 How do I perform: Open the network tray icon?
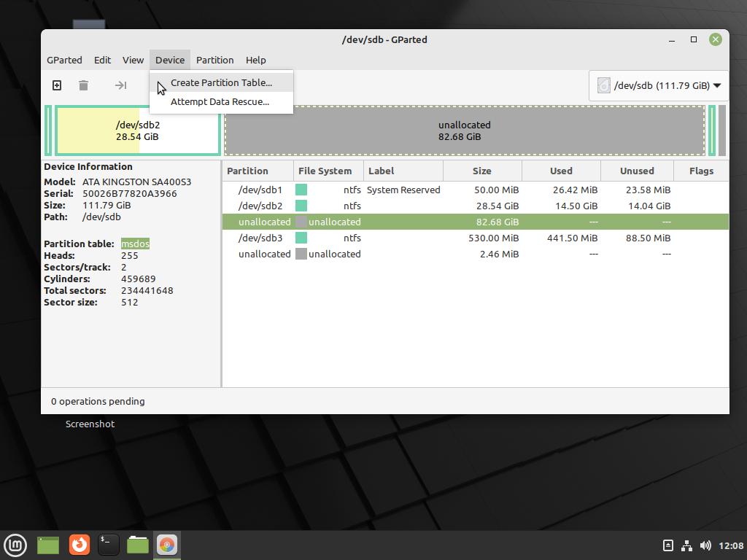coord(686,545)
